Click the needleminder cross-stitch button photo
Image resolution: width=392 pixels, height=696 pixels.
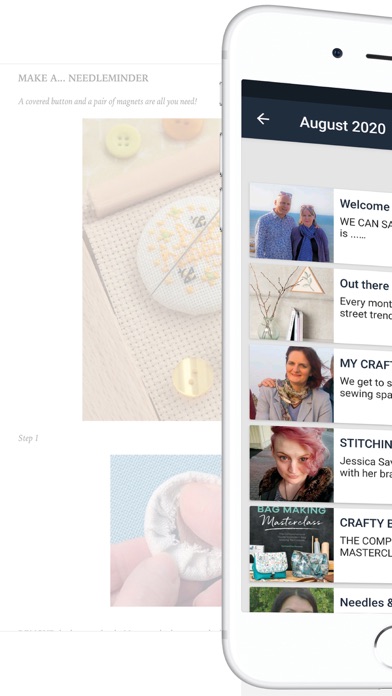pos(152,269)
